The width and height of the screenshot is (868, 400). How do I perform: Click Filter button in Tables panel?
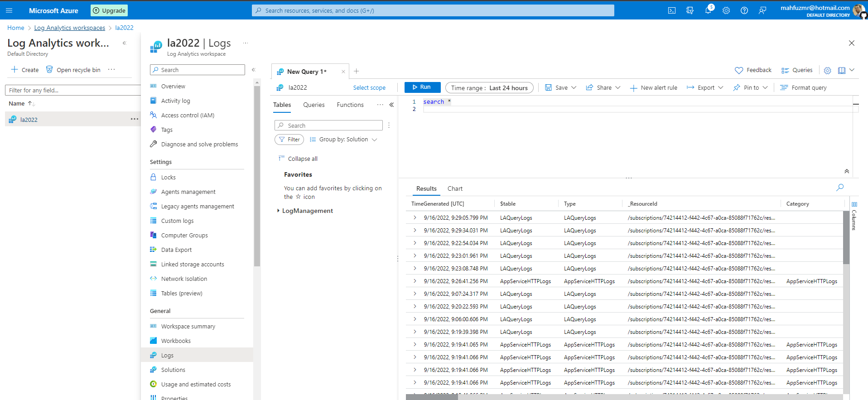pyautogui.click(x=289, y=140)
